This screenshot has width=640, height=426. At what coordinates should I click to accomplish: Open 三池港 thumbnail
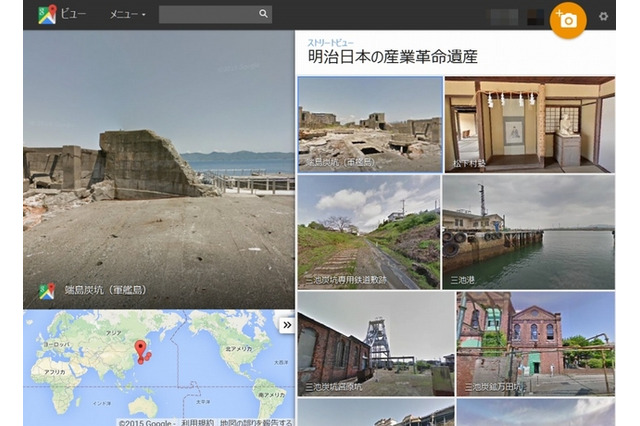click(x=529, y=232)
